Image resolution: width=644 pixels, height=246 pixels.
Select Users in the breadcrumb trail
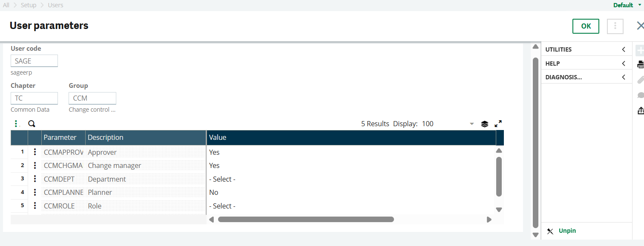click(x=55, y=5)
